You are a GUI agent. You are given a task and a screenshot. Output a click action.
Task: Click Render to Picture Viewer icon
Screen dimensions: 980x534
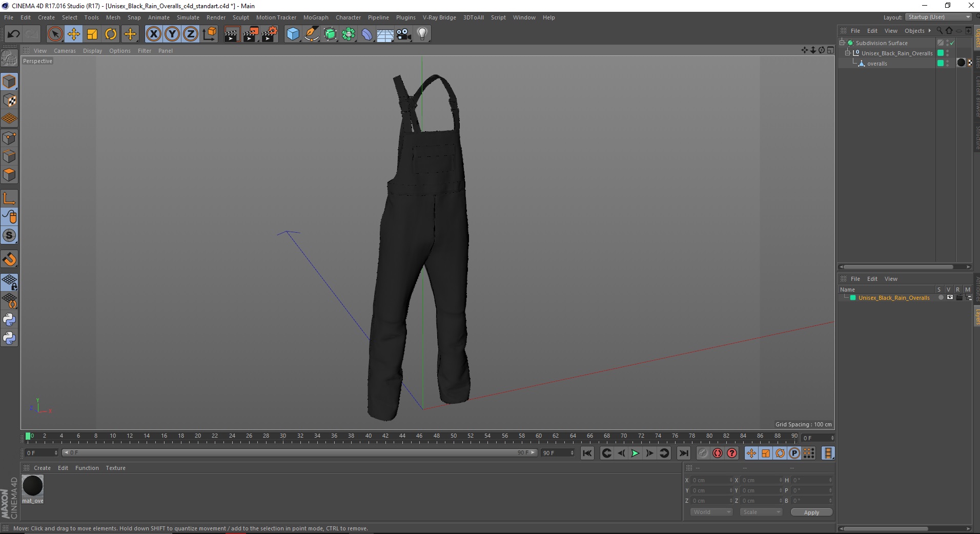tap(251, 34)
